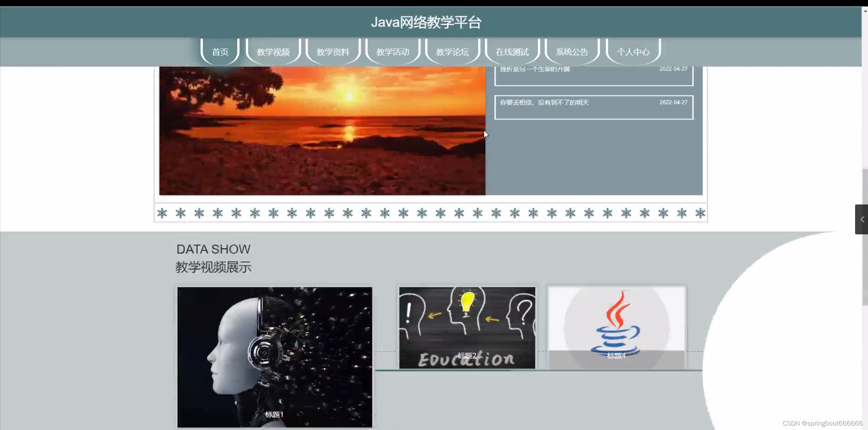
Task: Open the robot head video 标题1
Action: coord(274,357)
